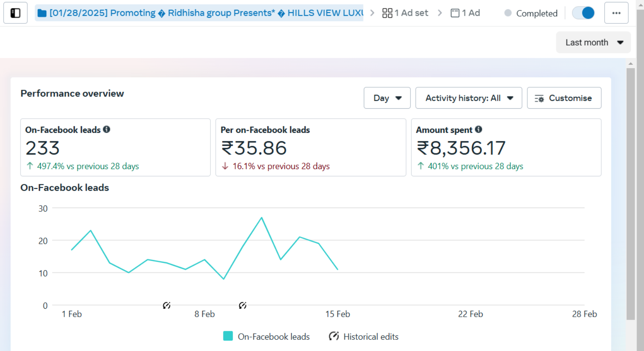The height and width of the screenshot is (351, 644).
Task: Toggle the campaign on/off switch
Action: pos(583,13)
